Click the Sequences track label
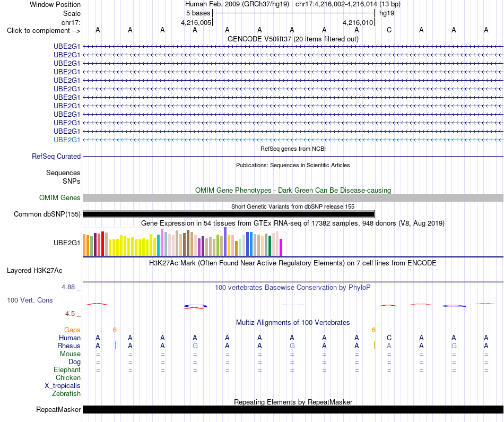The image size is (504, 422). point(63,173)
